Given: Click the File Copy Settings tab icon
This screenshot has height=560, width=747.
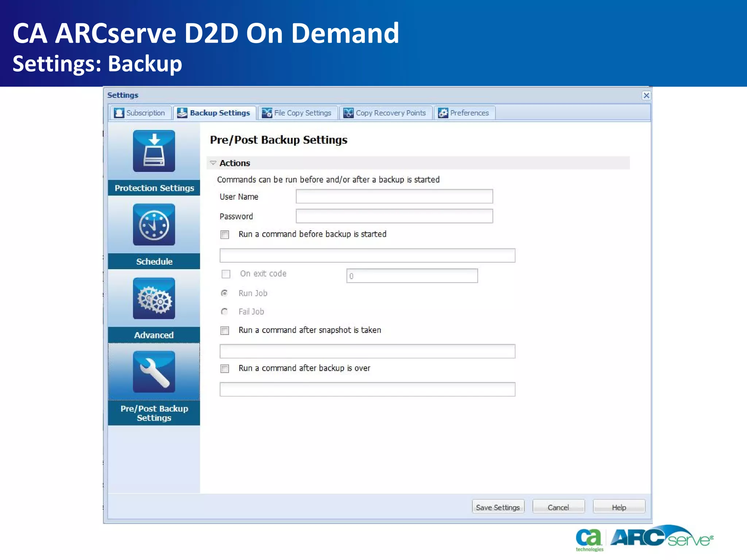Looking at the screenshot, I should click(267, 113).
